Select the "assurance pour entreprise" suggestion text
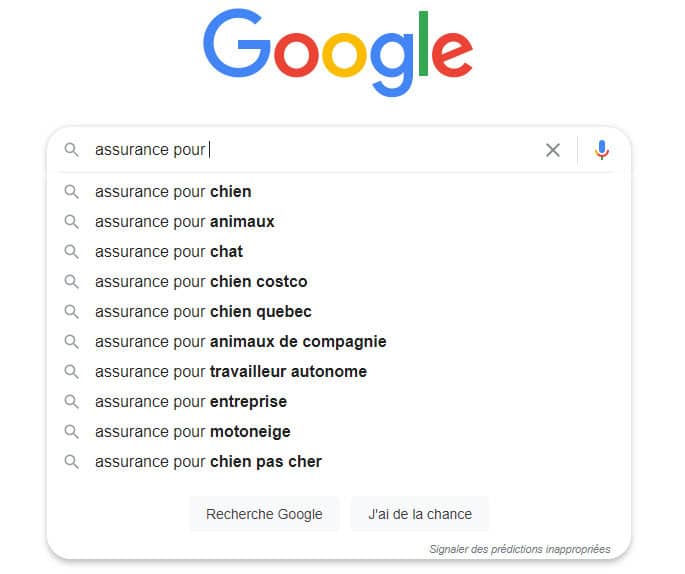This screenshot has height=574, width=685. point(190,401)
